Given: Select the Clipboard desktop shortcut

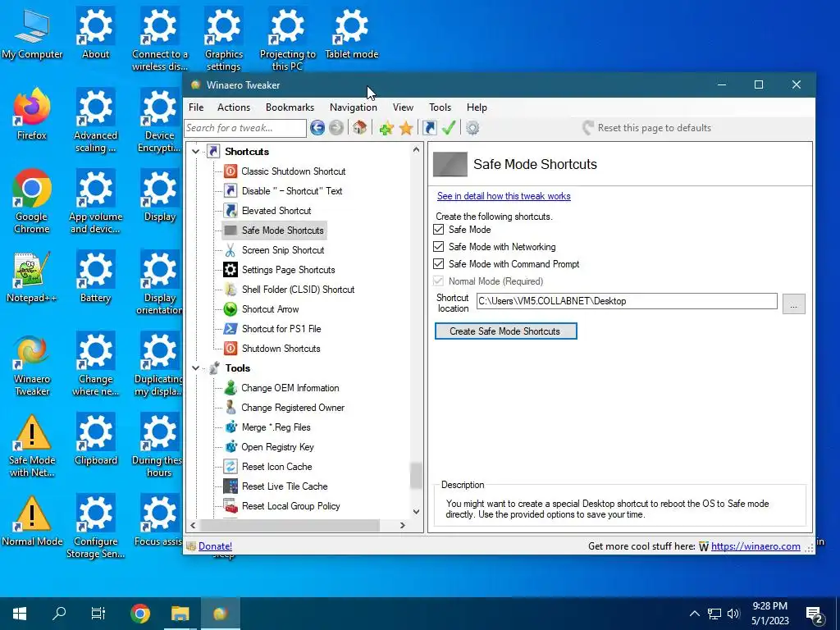Looking at the screenshot, I should [x=95, y=440].
